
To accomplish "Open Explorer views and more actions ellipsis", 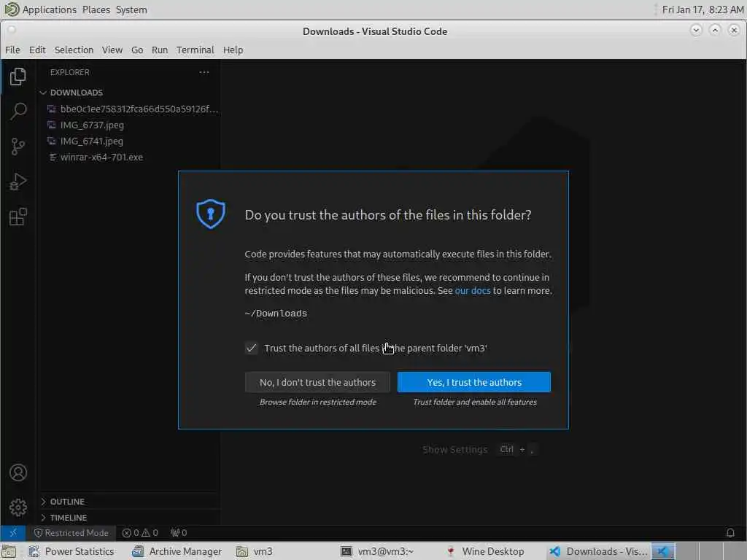I will (204, 72).
